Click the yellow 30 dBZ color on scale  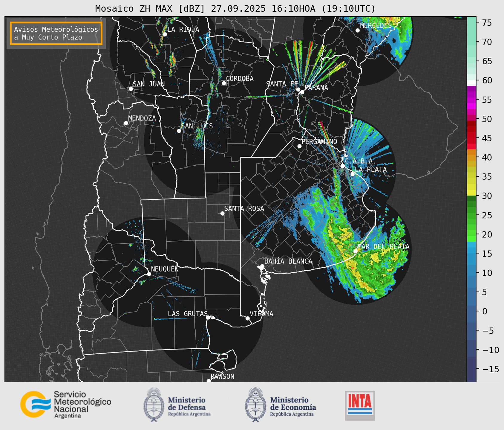click(x=471, y=193)
